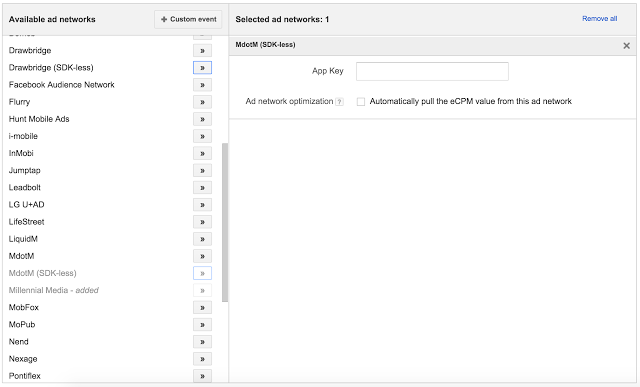Screen dimensions: 640x387
Task: Add Pontiflex with its arrow button
Action: click(202, 376)
